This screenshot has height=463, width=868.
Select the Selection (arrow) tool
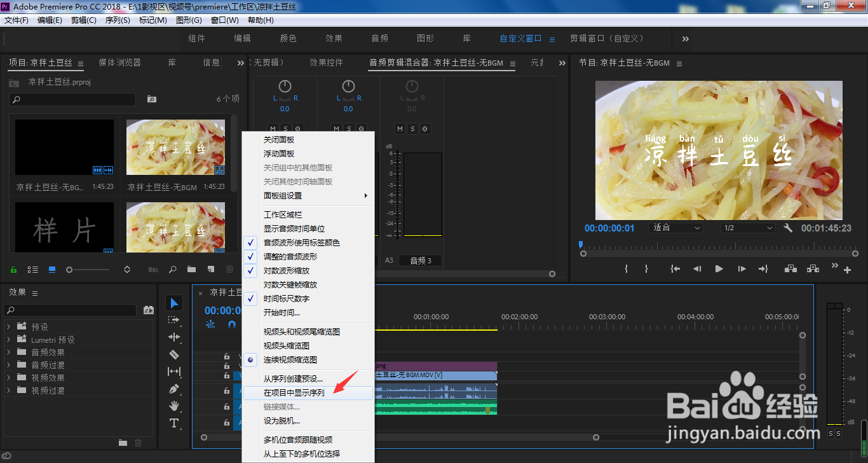coord(174,303)
